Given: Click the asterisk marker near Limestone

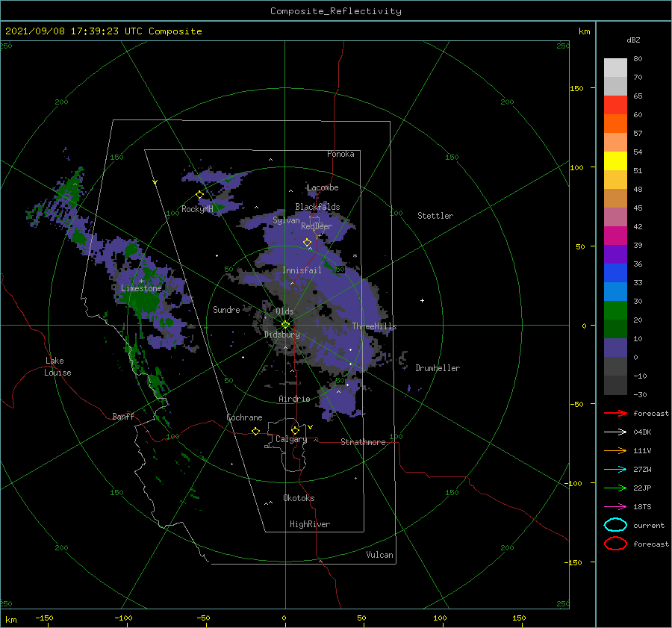Looking at the screenshot, I should [x=141, y=282].
